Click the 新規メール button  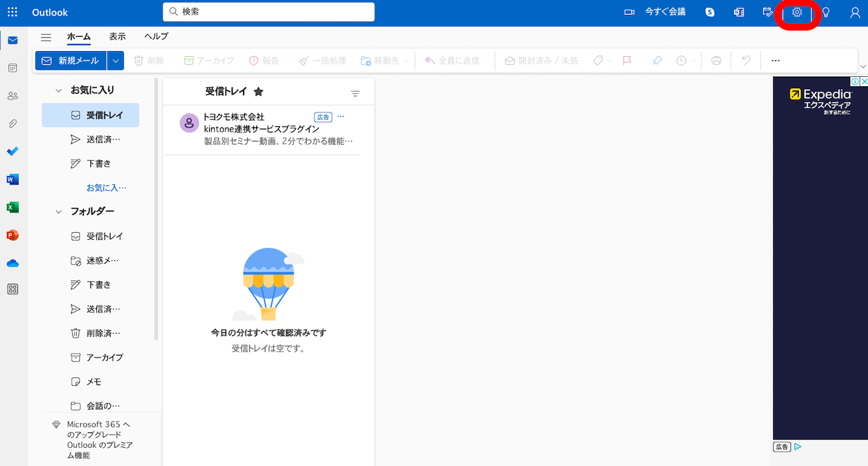pos(70,61)
